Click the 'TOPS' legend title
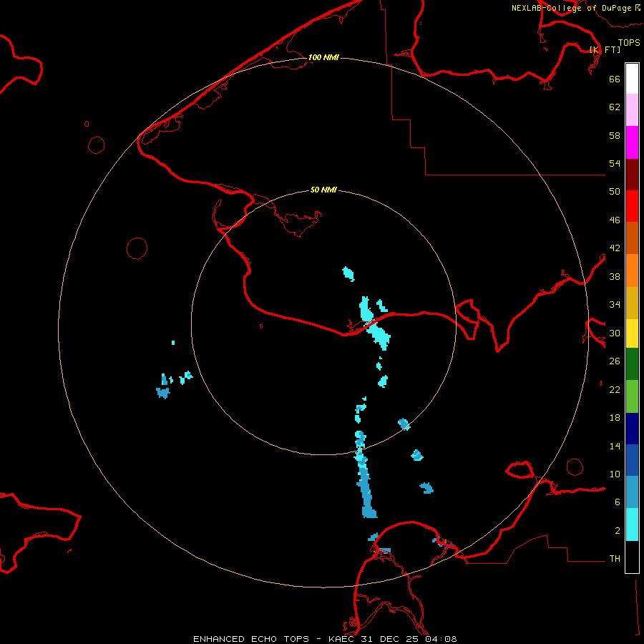This screenshot has width=644, height=644. tap(629, 43)
